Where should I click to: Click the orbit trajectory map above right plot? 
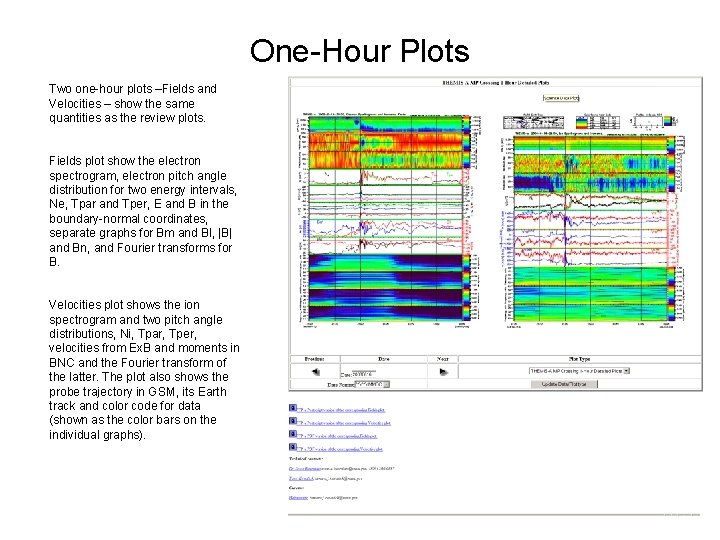tap(534, 122)
